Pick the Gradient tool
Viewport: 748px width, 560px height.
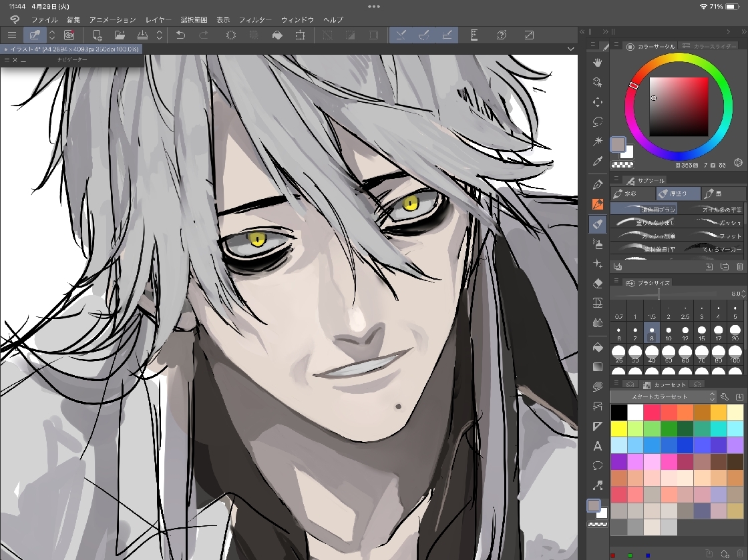(598, 366)
